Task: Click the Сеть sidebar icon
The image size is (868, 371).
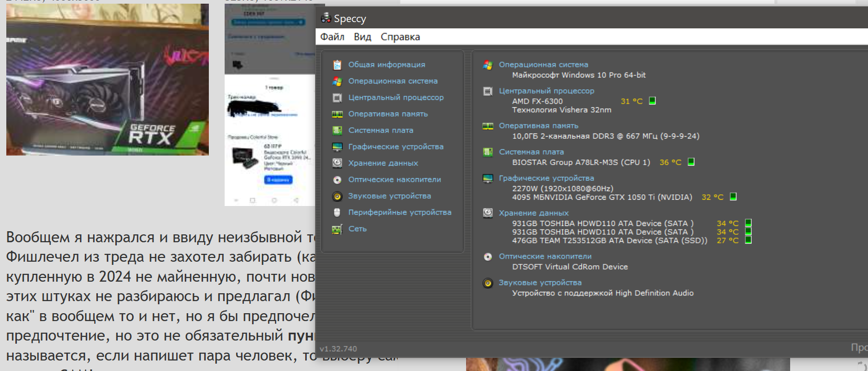Action: [337, 229]
